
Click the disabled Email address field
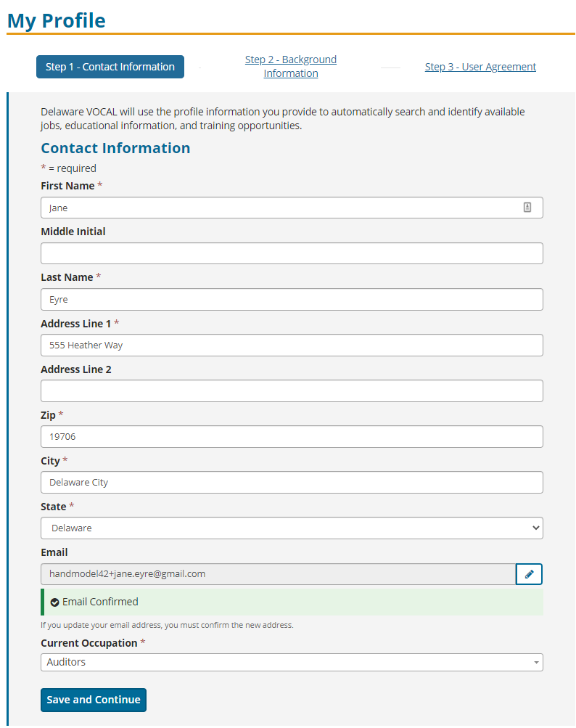pos(278,574)
